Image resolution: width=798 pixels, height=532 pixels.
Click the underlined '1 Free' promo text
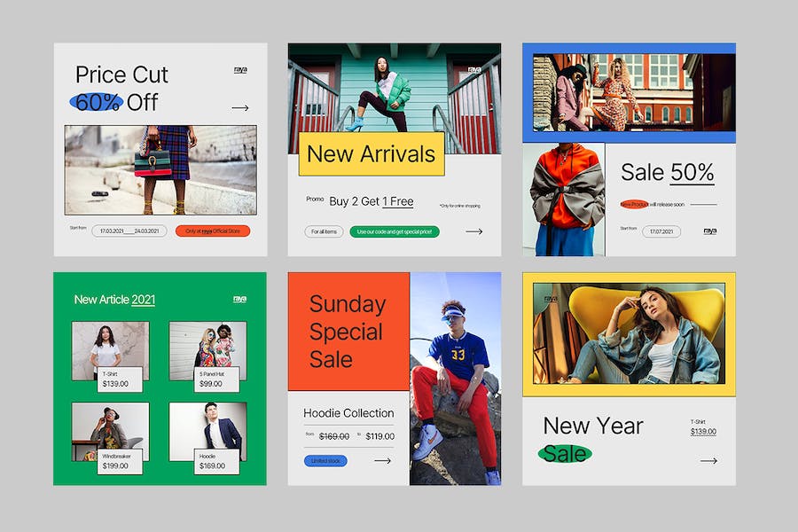(x=398, y=201)
